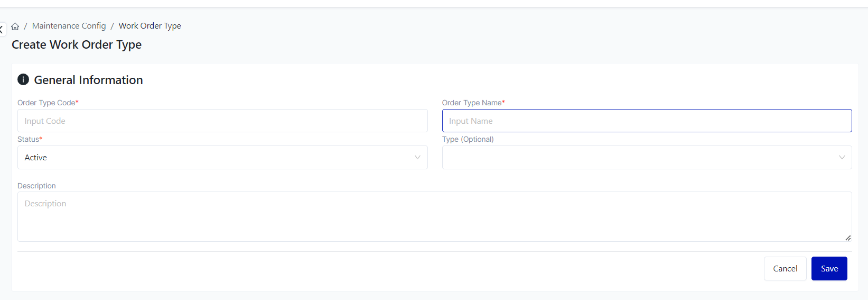The image size is (868, 300).
Task: Click the Create Work Order Type heading
Action: [x=77, y=44]
